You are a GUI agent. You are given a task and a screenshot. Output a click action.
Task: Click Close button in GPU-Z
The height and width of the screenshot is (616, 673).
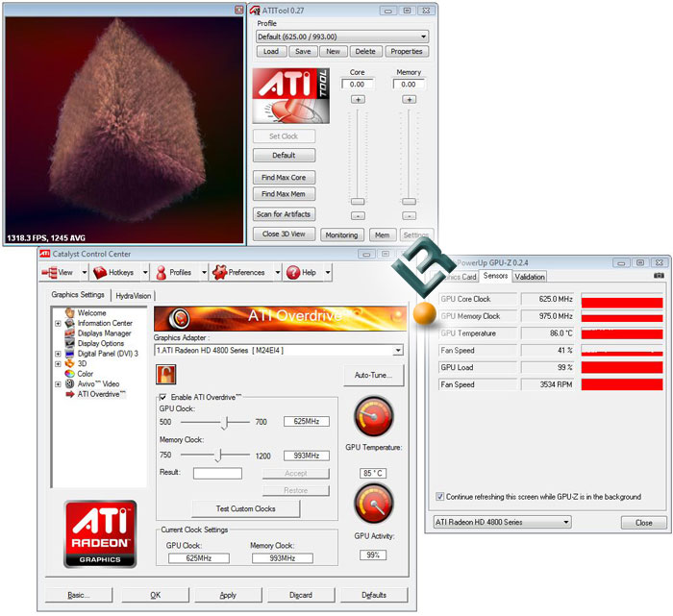644,523
